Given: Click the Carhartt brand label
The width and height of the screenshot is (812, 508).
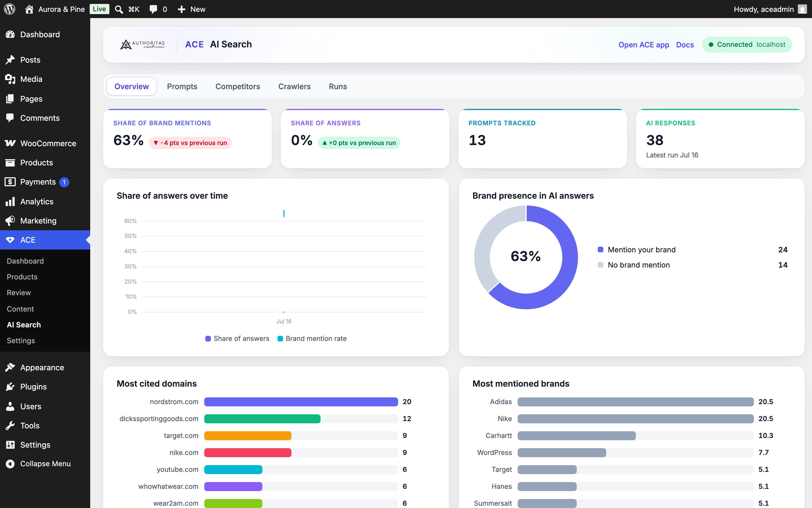Looking at the screenshot, I should coord(498,435).
